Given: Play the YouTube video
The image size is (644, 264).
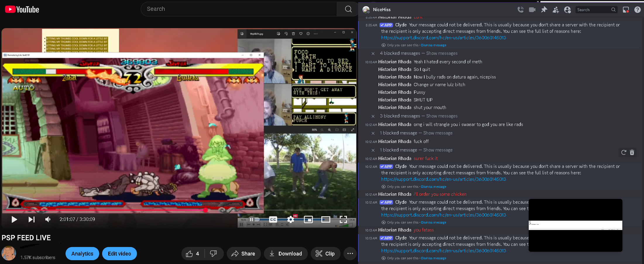Looking at the screenshot, I should [14, 219].
